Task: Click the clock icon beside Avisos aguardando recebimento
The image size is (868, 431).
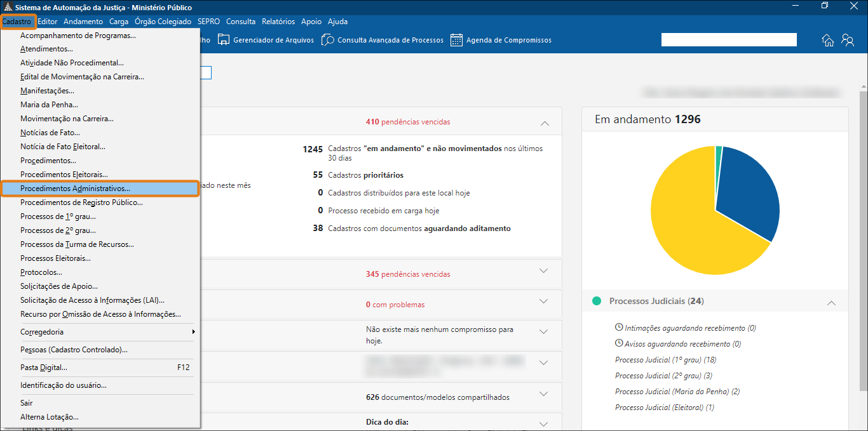Action: pyautogui.click(x=619, y=343)
